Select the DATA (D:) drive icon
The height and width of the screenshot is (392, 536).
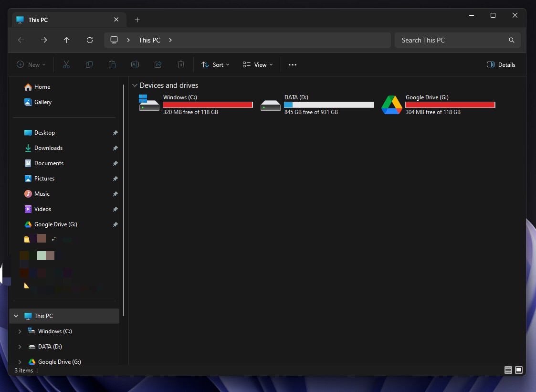coord(271,105)
